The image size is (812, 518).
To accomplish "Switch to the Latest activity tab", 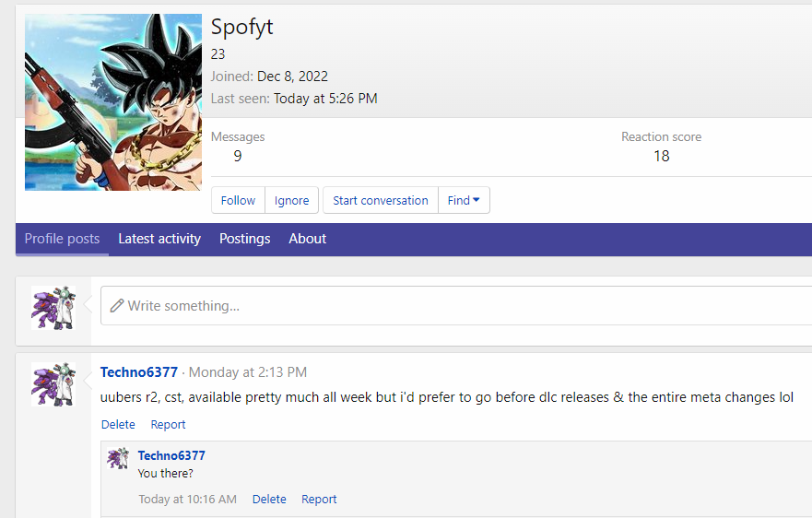I will point(159,239).
